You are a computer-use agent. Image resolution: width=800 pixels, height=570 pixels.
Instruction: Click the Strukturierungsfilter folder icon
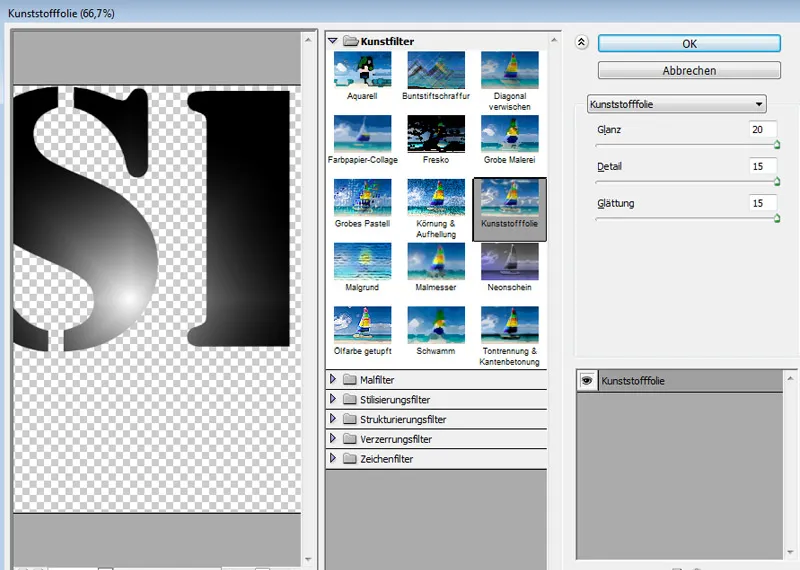click(x=349, y=419)
